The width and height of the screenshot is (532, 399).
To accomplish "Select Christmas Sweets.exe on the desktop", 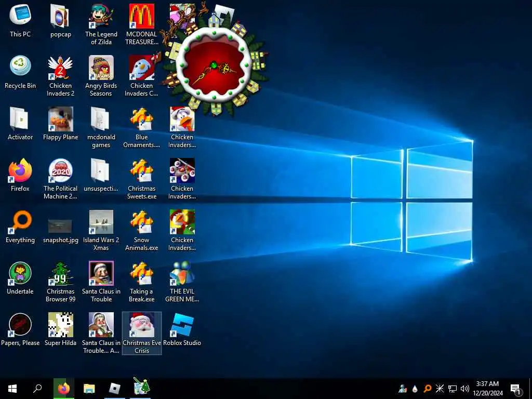I will tap(141, 179).
